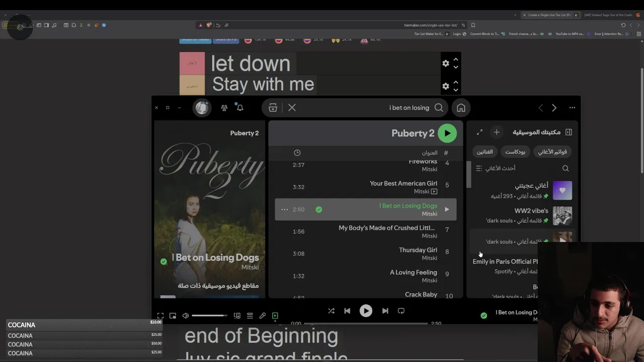Click the plus icon to create playlist

click(497, 132)
